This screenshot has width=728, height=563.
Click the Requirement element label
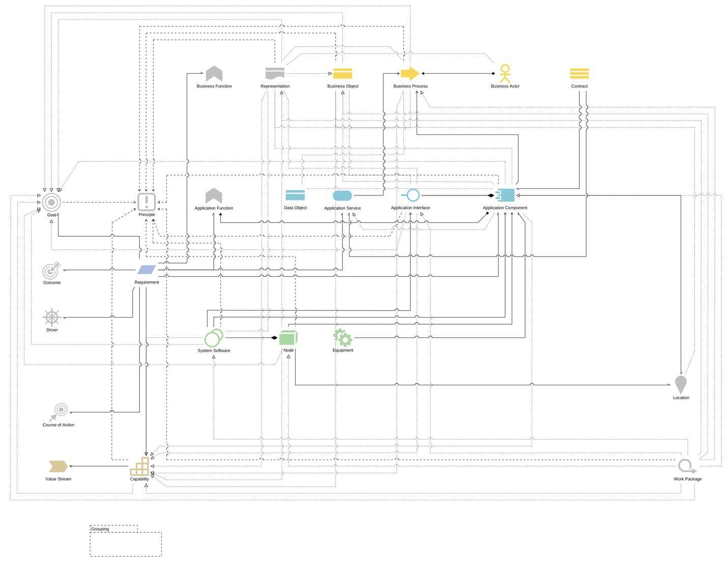(147, 282)
